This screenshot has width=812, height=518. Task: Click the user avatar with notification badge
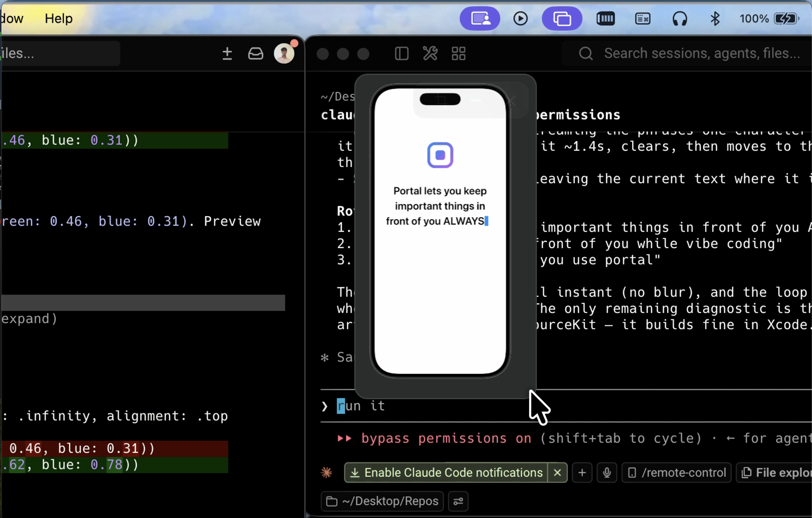[x=284, y=53]
